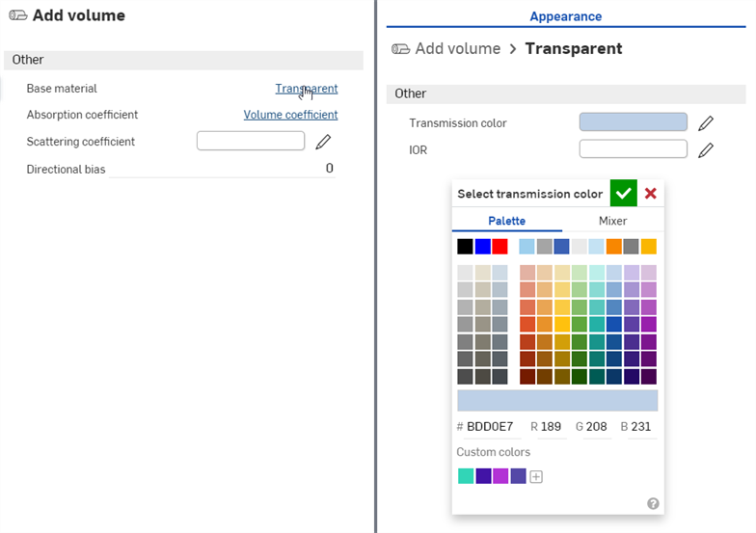
Task: Select the dark violet custom color
Action: pos(483,476)
